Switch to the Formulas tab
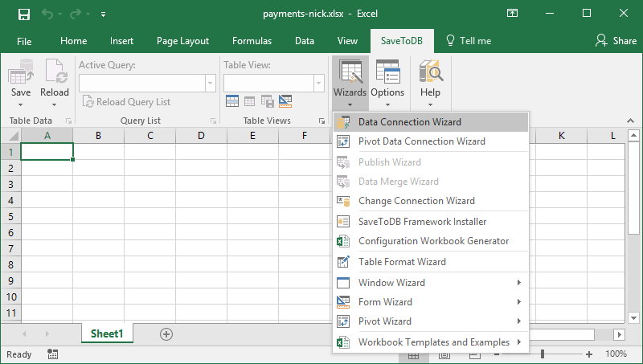Image resolution: width=643 pixels, height=364 pixels. pyautogui.click(x=252, y=41)
